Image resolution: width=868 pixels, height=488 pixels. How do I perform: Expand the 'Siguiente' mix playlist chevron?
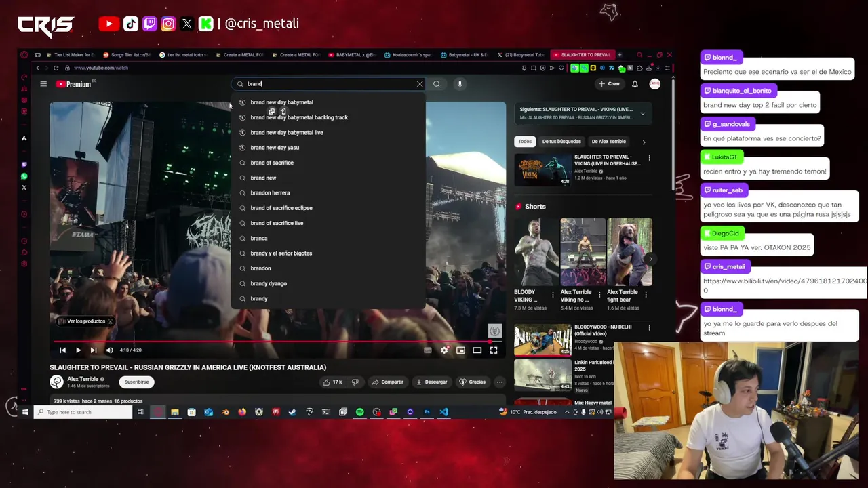[643, 113]
